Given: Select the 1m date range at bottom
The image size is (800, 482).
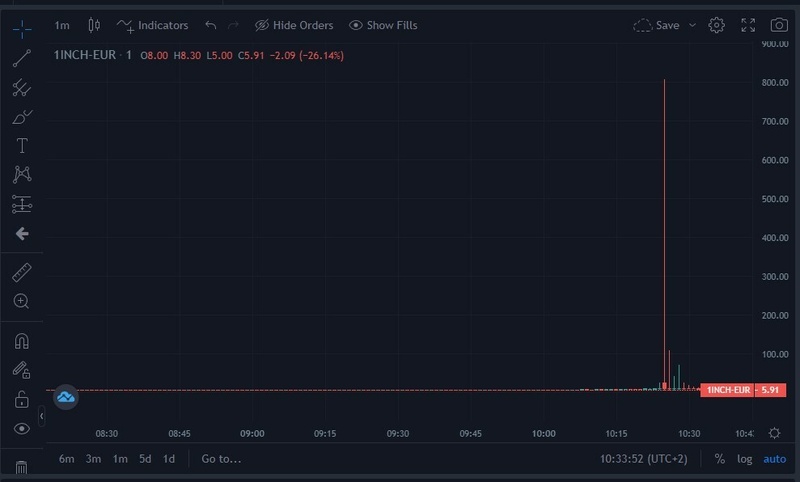Looking at the screenshot, I should (x=120, y=459).
